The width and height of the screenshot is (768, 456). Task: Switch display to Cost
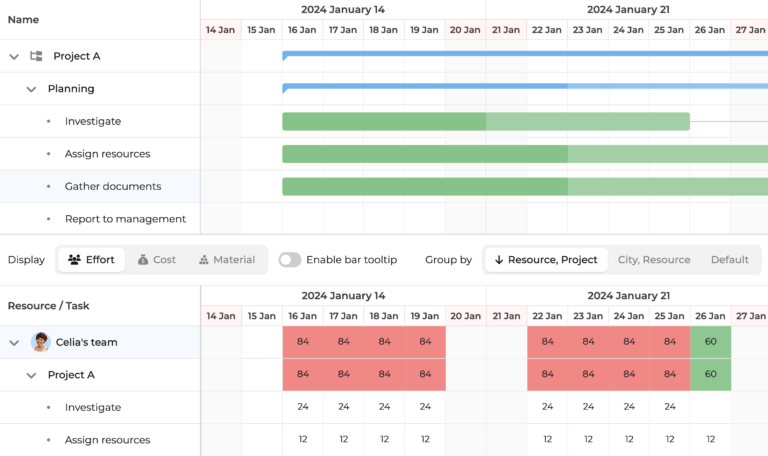[156, 260]
